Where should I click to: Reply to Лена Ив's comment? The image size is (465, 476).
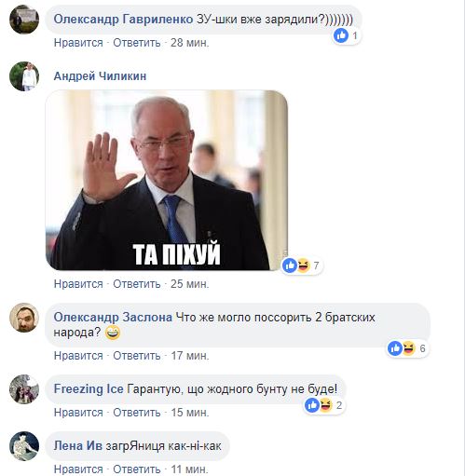(137, 469)
